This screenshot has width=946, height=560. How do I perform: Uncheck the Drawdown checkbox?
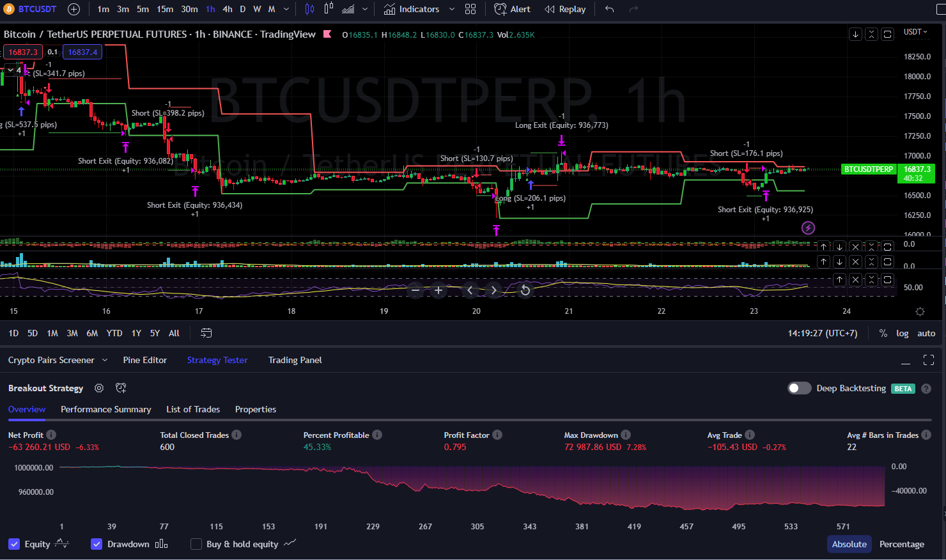tap(97, 544)
